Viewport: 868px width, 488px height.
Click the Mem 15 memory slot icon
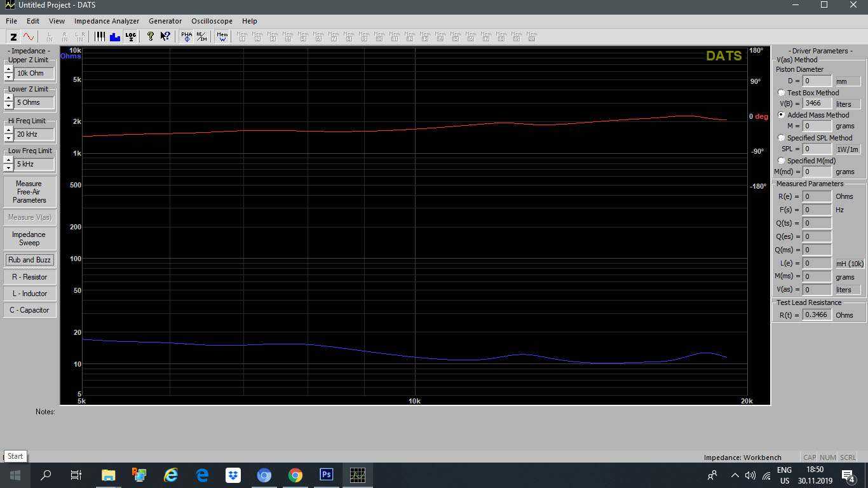click(x=456, y=37)
